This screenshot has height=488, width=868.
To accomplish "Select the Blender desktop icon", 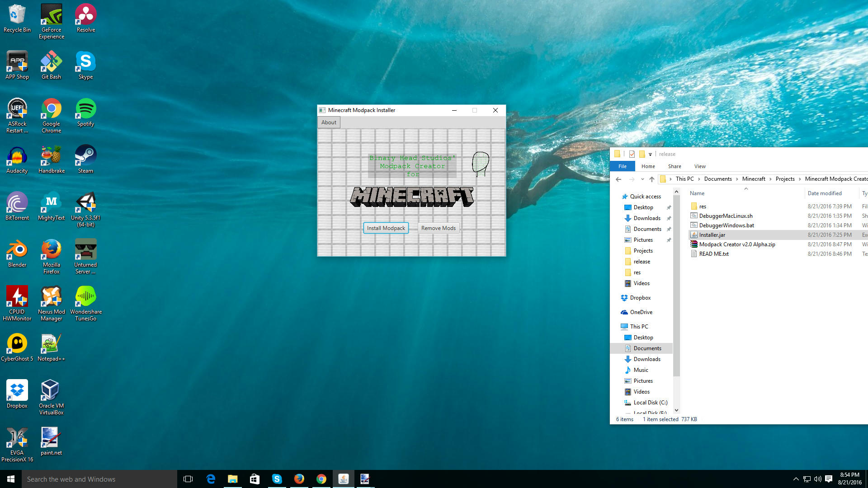I will tap(17, 253).
